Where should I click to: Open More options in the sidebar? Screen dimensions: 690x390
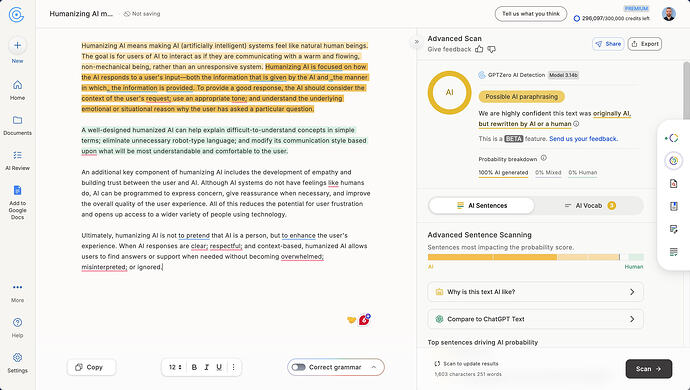click(17, 292)
